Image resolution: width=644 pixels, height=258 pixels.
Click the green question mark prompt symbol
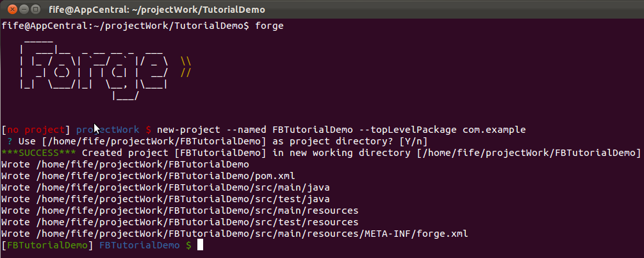[x=10, y=142]
